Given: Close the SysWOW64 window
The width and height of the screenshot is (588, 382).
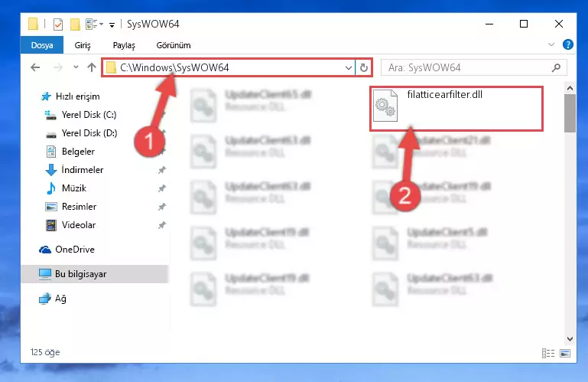Looking at the screenshot, I should pos(559,24).
